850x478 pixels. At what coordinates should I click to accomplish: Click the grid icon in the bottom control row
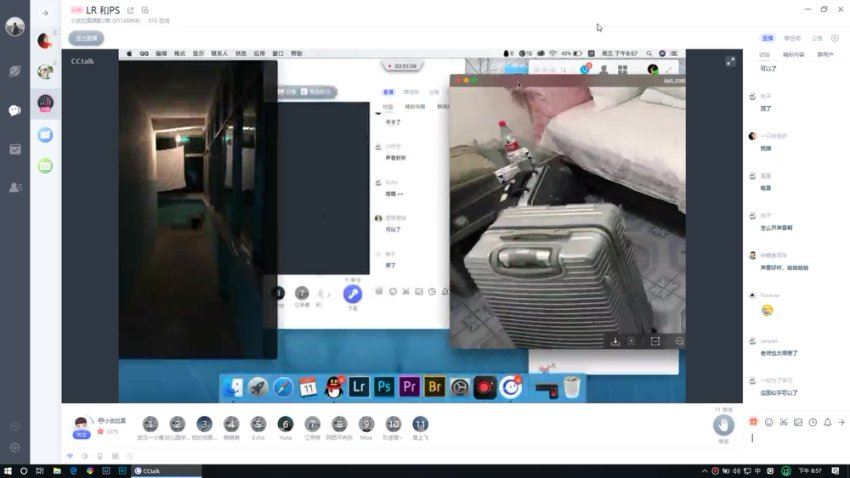pos(115,456)
